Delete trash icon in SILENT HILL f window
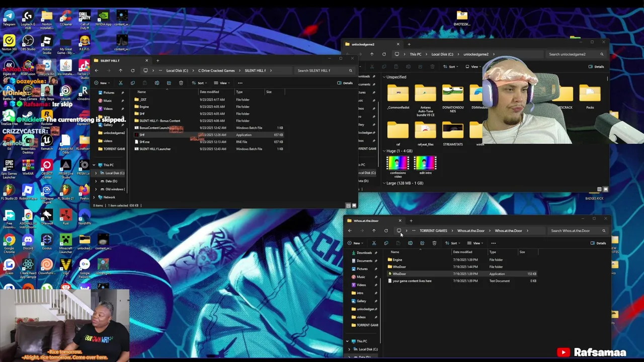 click(x=181, y=83)
